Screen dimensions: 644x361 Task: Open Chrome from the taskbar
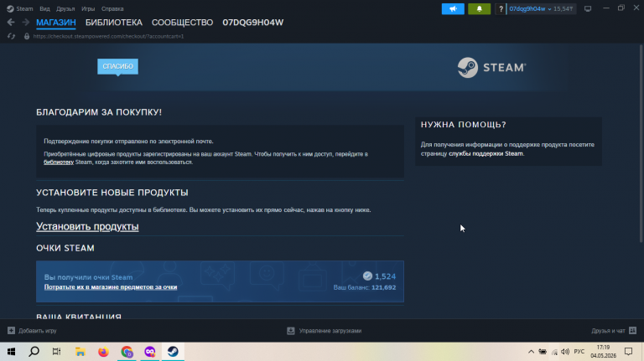127,352
